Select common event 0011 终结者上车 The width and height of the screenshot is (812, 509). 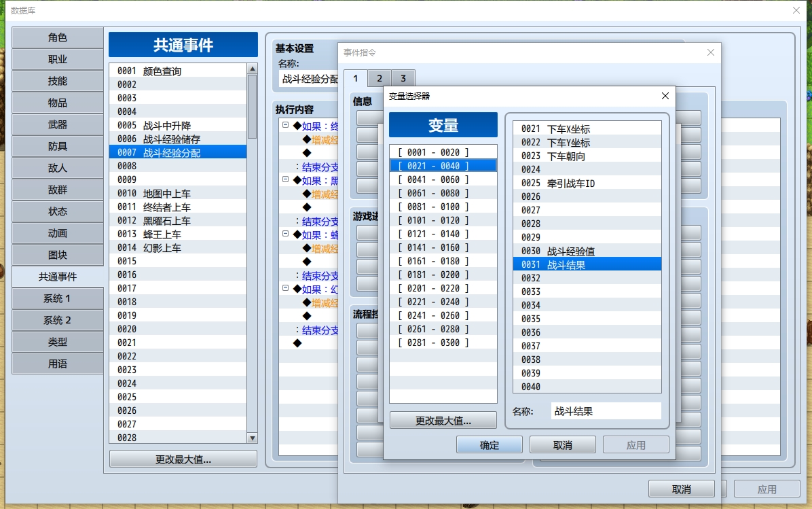[x=178, y=207]
